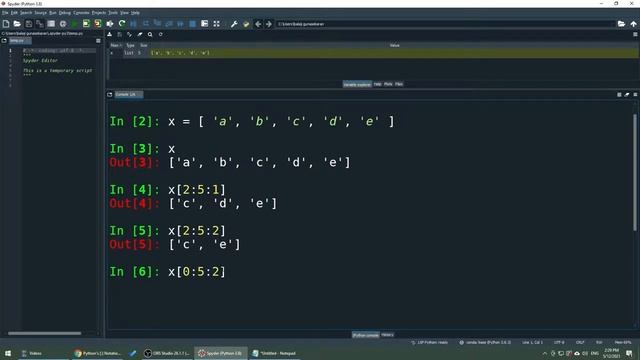Open the Run menu
Image resolution: width=640 pixels, height=360 pixels.
click(53, 13)
